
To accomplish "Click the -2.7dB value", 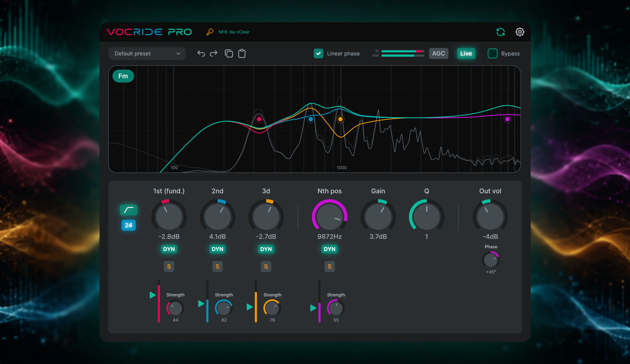I will pos(266,237).
